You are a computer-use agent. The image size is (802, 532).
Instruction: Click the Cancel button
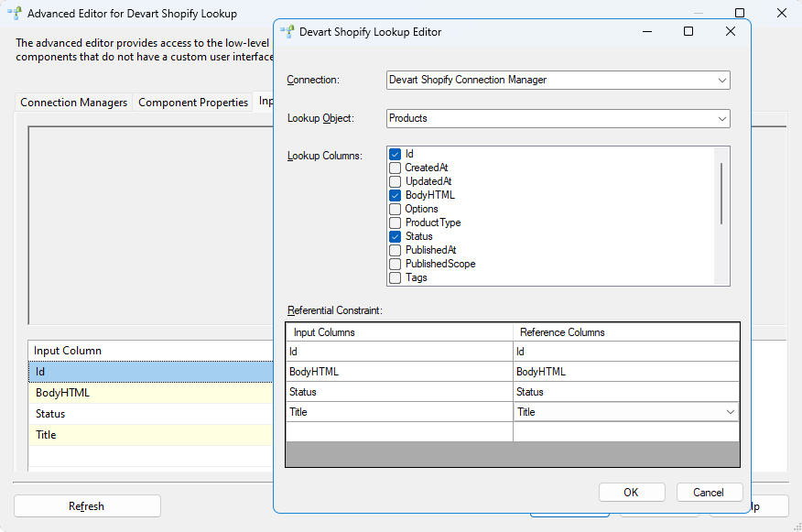click(x=709, y=492)
